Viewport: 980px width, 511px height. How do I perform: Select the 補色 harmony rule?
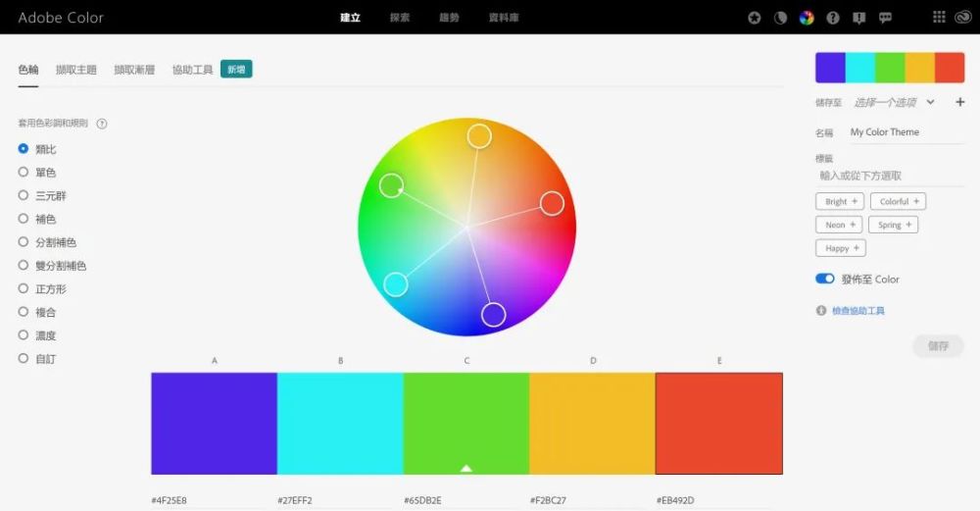pos(24,219)
